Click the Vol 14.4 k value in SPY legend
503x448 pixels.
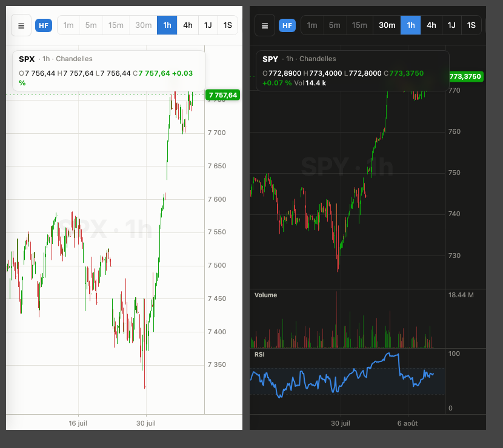click(310, 83)
